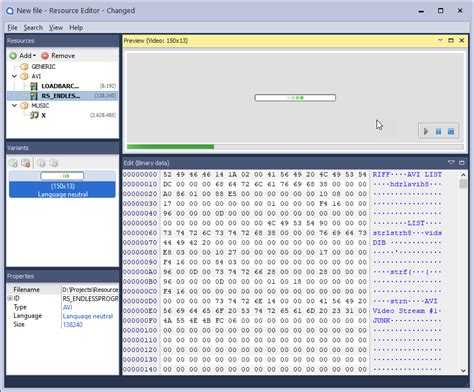The height and width of the screenshot is (392, 474).
Task: Click the Size value 138240
Action: (72, 325)
